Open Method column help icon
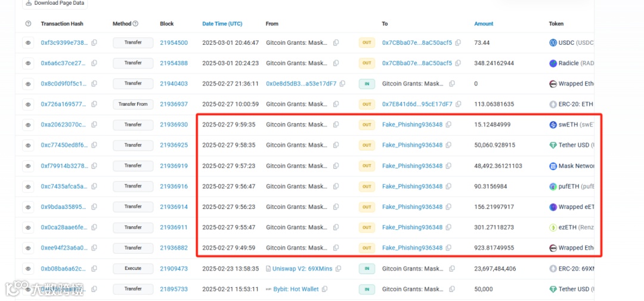Viewport: 644px width, 301px height. [x=135, y=24]
